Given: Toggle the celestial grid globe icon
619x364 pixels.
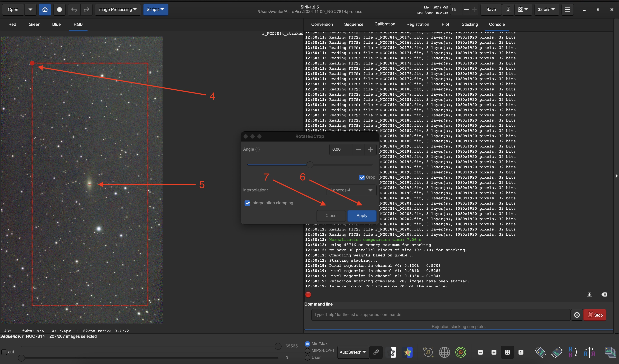Looking at the screenshot, I should pos(444,352).
